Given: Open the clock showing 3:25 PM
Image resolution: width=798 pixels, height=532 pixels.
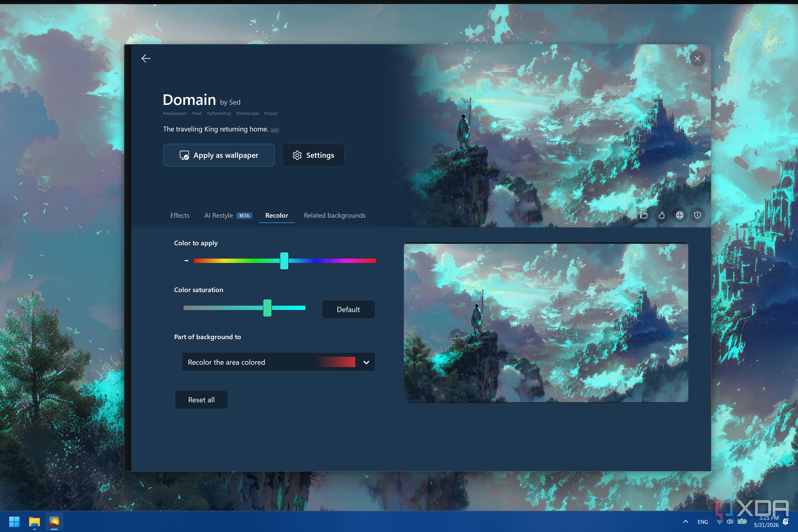Looking at the screenshot, I should tap(767, 522).
